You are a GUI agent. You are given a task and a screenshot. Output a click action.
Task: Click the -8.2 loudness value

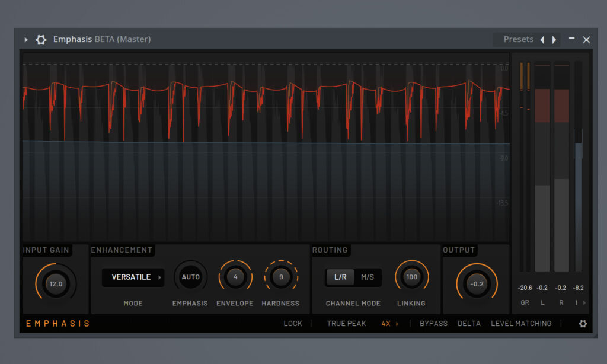tap(578, 288)
